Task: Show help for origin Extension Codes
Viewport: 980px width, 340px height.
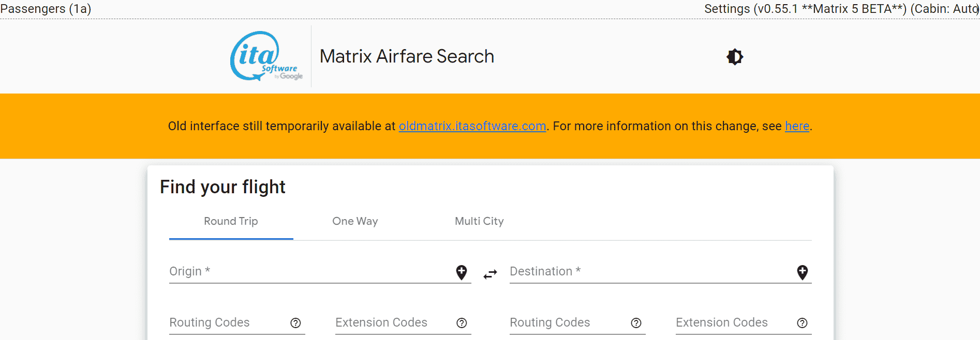Action: coord(462,323)
